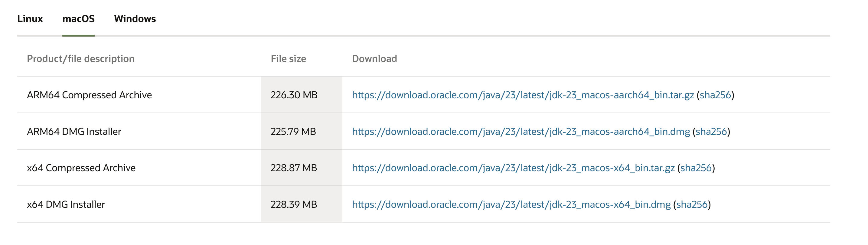Image resolution: width=868 pixels, height=245 pixels.
Task: Open the Windows tab
Action: (135, 18)
